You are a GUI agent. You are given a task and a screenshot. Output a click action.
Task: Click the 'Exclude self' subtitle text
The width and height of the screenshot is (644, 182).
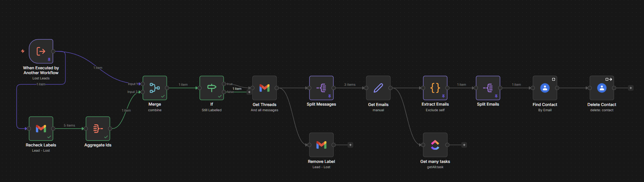pos(435,110)
